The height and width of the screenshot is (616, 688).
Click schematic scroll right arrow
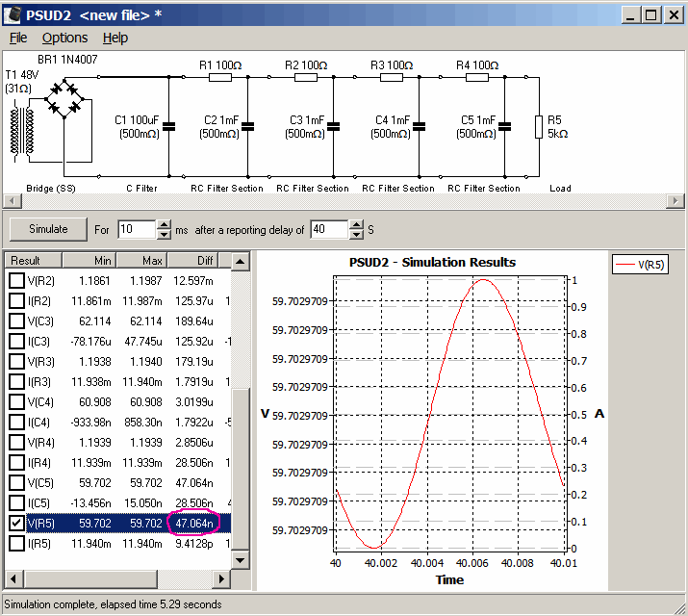click(x=675, y=201)
